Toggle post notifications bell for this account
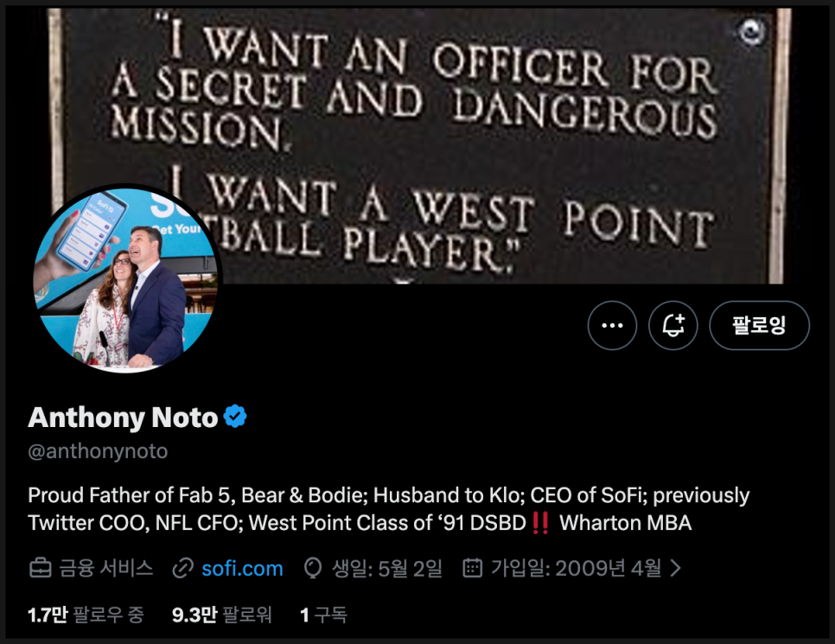Viewport: 835px width, 644px height. pyautogui.click(x=672, y=326)
